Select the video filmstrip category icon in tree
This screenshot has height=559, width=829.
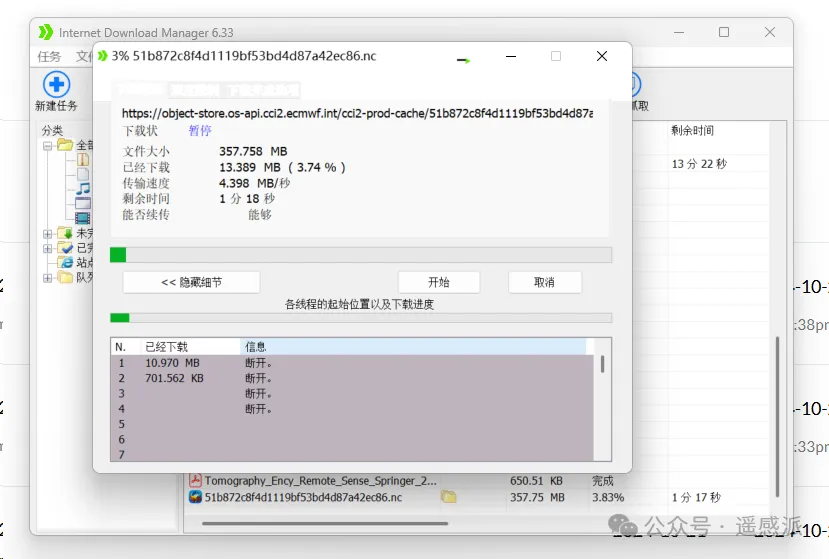pyautogui.click(x=82, y=218)
